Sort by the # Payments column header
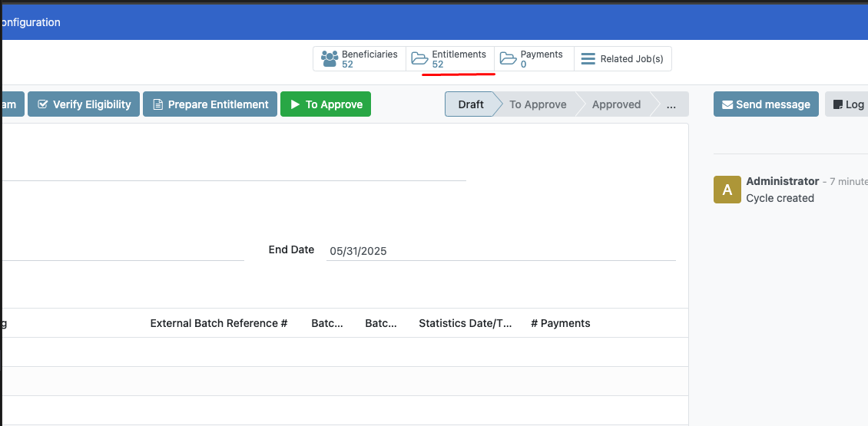Screen dimensions: 868x426 (x=560, y=323)
